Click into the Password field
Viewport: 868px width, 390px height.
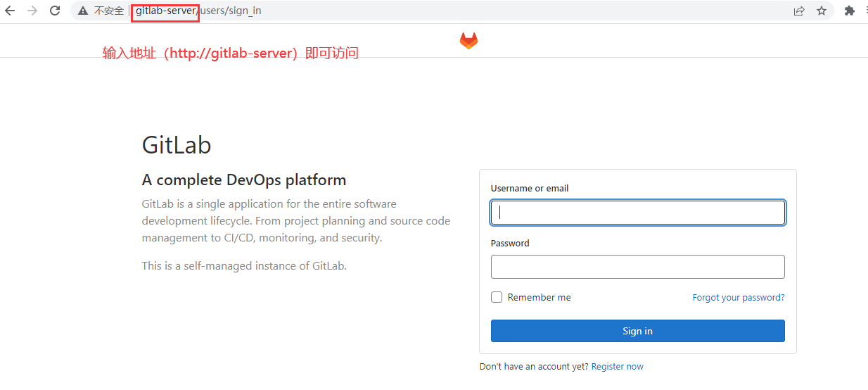click(x=637, y=267)
